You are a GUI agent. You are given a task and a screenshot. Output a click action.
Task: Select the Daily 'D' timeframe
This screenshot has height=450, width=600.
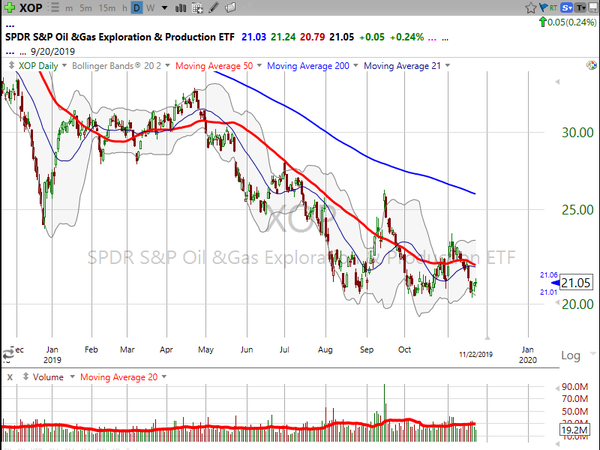pos(137,8)
